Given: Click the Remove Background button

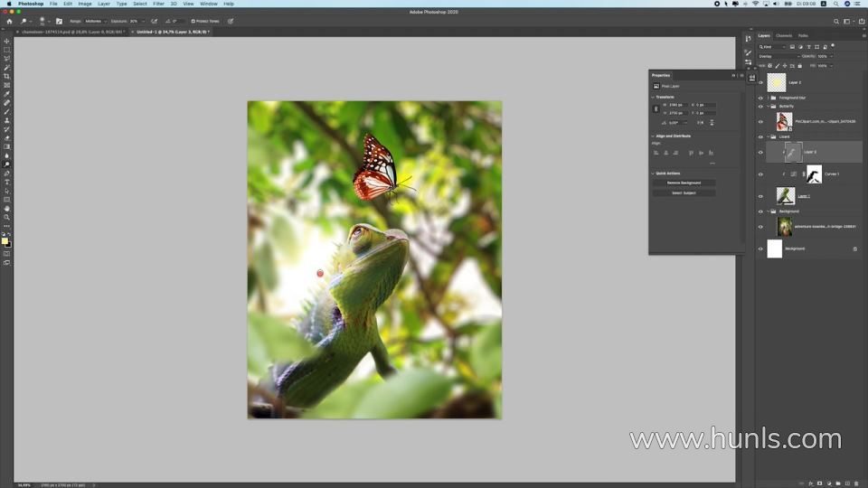Looking at the screenshot, I should [684, 183].
